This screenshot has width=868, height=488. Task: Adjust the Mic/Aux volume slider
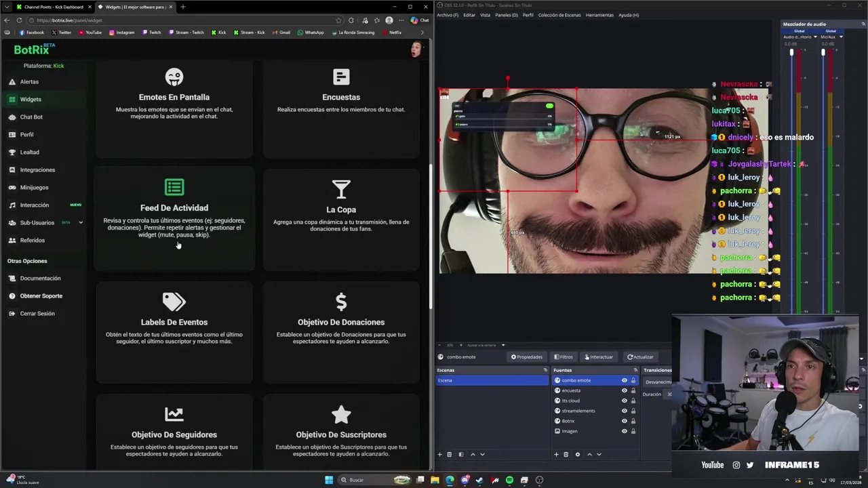click(823, 52)
